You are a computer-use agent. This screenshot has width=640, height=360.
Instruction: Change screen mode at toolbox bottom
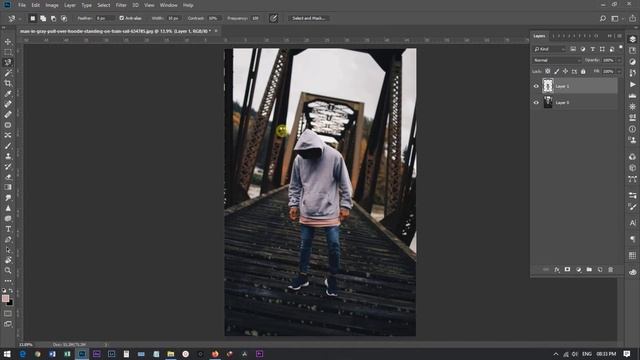tap(8, 324)
